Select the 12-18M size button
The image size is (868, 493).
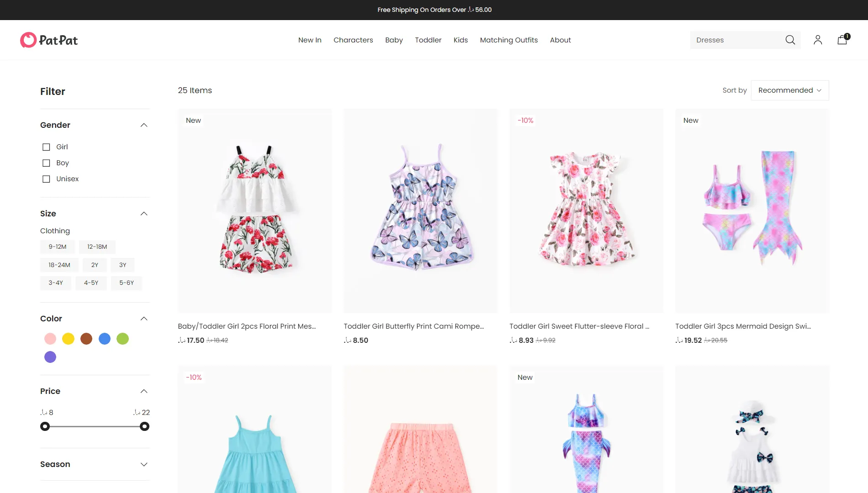97,247
